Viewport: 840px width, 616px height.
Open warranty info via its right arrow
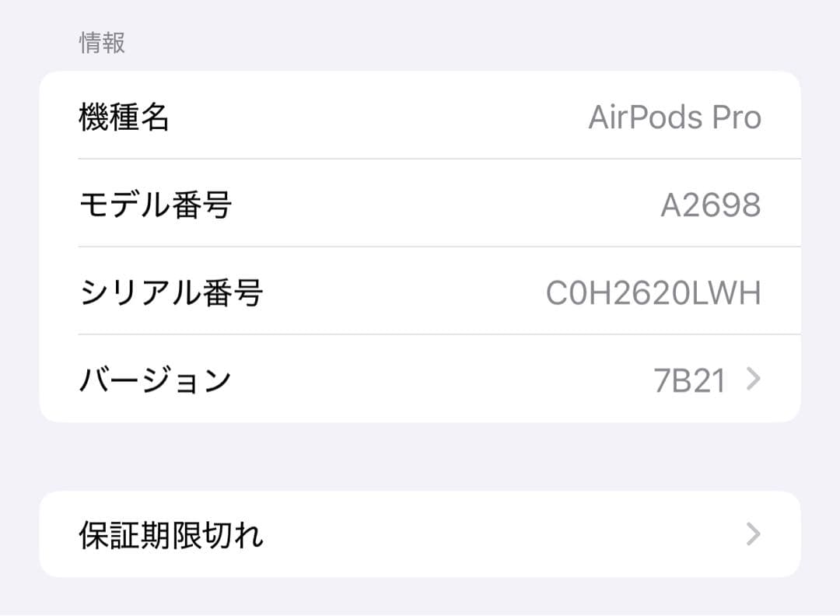click(x=751, y=534)
